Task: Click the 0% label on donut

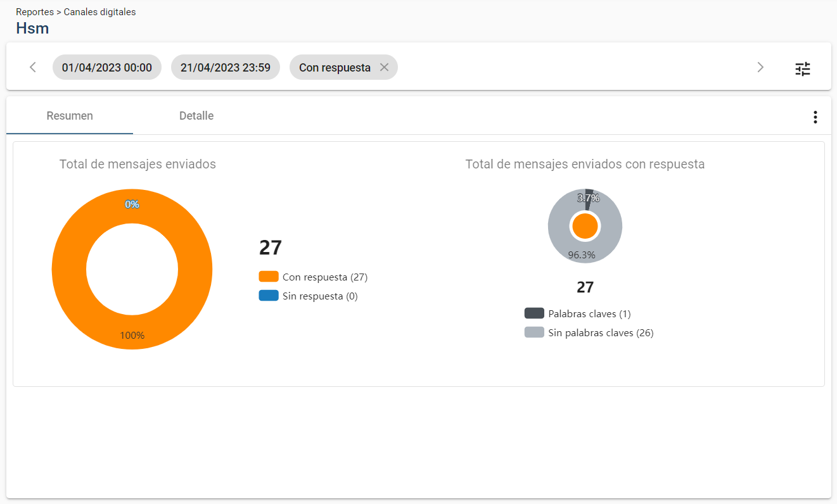Action: point(132,205)
